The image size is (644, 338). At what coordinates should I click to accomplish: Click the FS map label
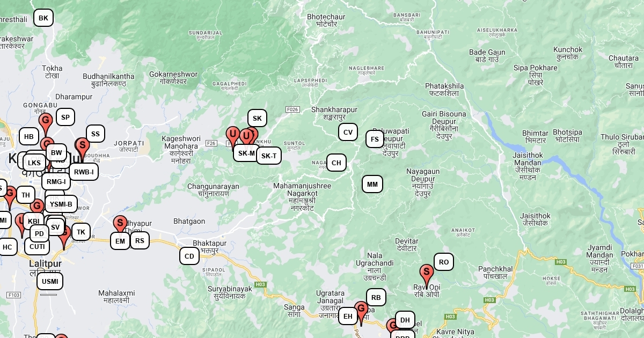[375, 139]
